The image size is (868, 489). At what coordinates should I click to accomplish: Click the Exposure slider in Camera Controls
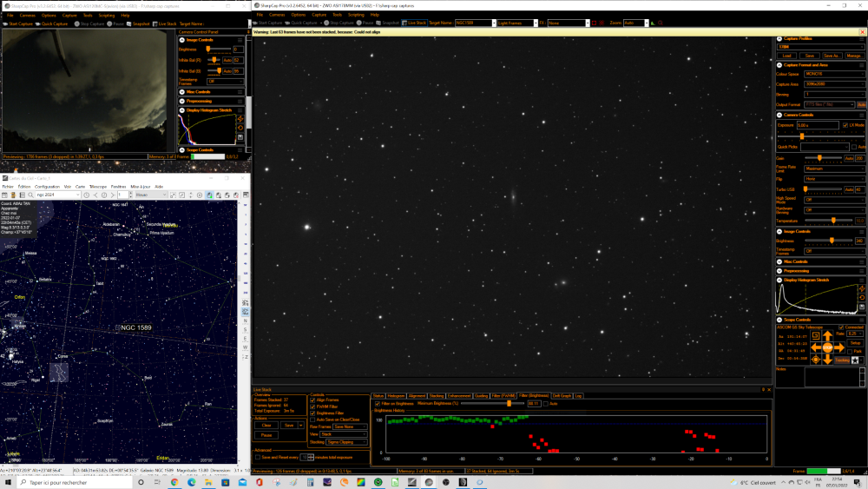pyautogui.click(x=821, y=135)
